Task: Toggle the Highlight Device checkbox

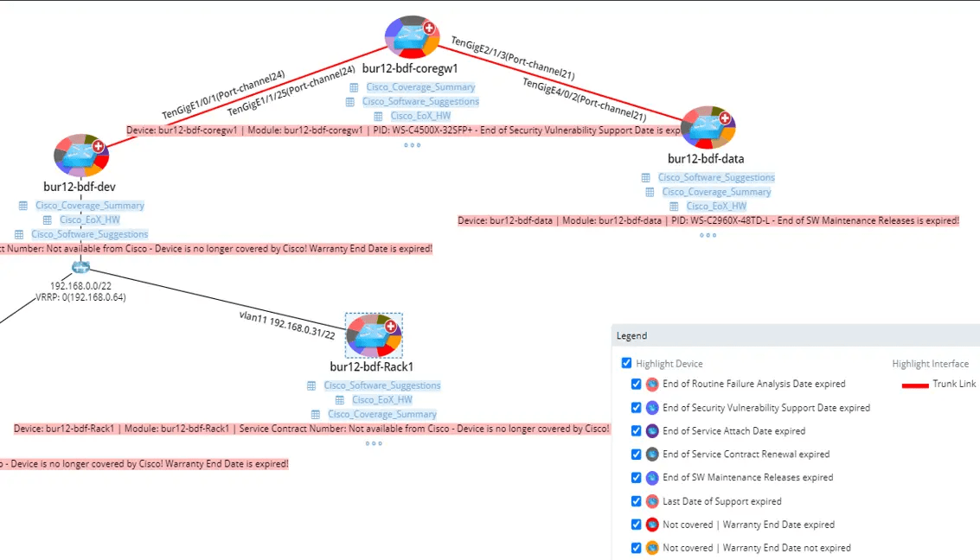Action: 626,363
